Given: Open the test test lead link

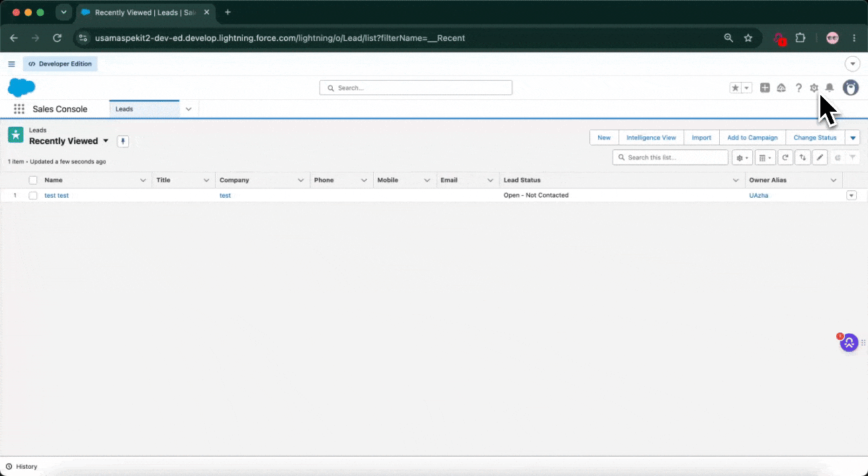Looking at the screenshot, I should click(x=56, y=196).
